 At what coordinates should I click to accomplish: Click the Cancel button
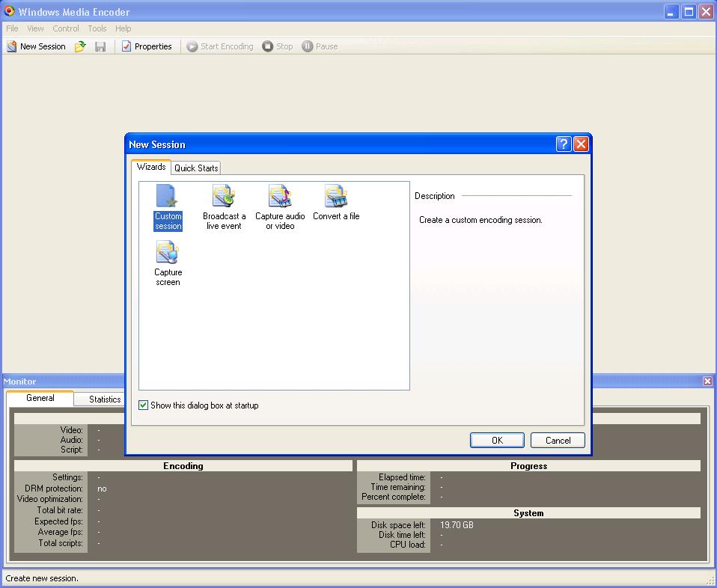tap(558, 441)
